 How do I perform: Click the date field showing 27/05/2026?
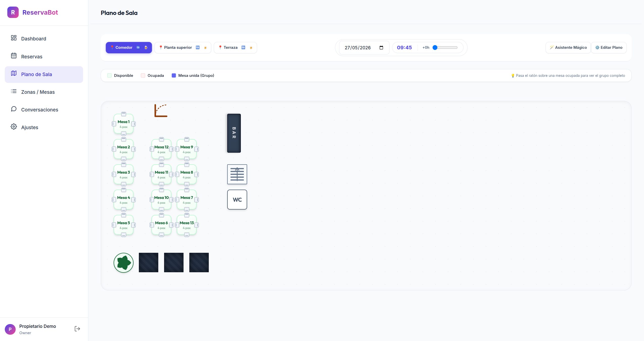coord(364,48)
